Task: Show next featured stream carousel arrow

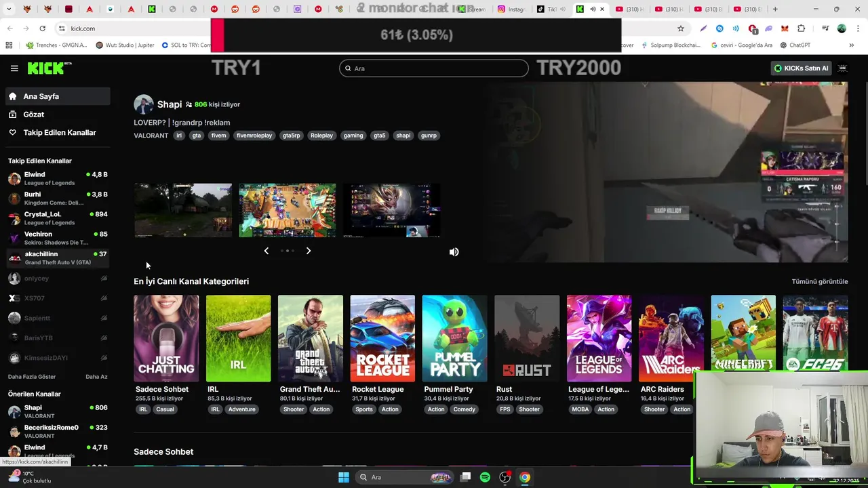Action: point(309,251)
